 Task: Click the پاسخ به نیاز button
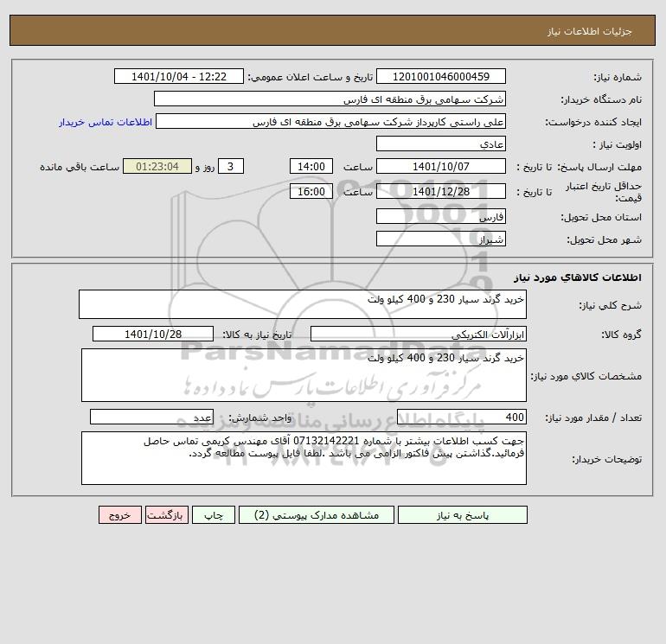point(463,515)
